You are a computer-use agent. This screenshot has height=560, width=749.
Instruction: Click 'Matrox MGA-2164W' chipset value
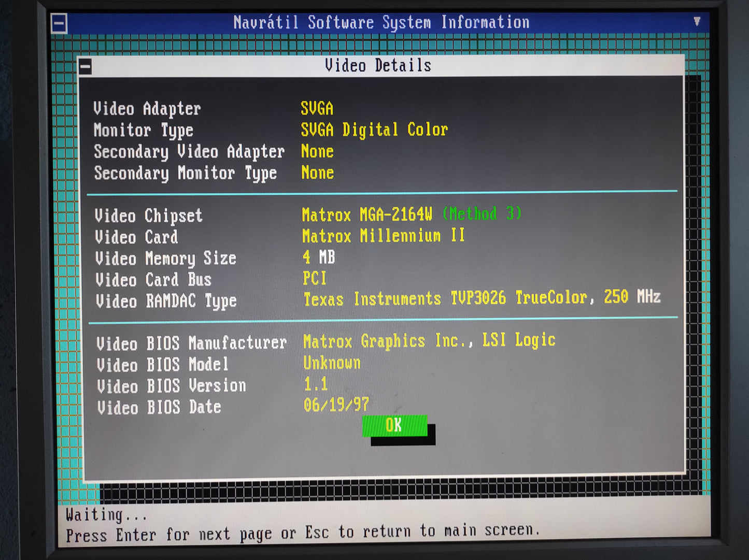tap(367, 214)
